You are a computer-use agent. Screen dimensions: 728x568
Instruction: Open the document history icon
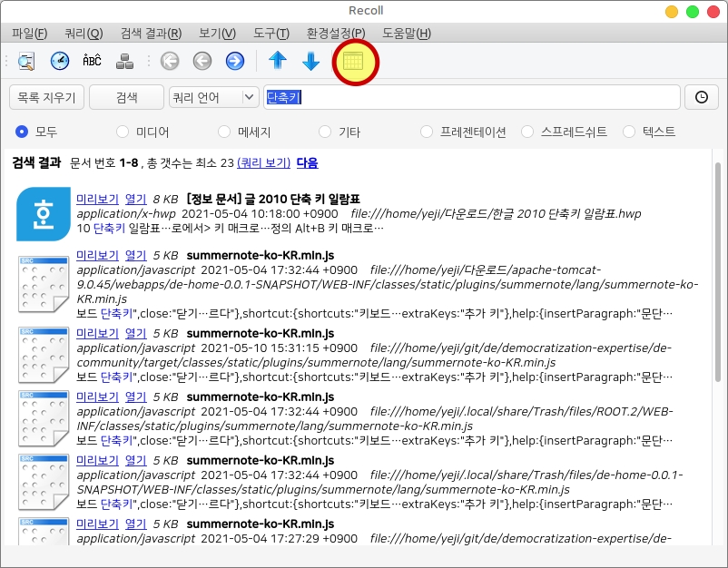click(59, 62)
